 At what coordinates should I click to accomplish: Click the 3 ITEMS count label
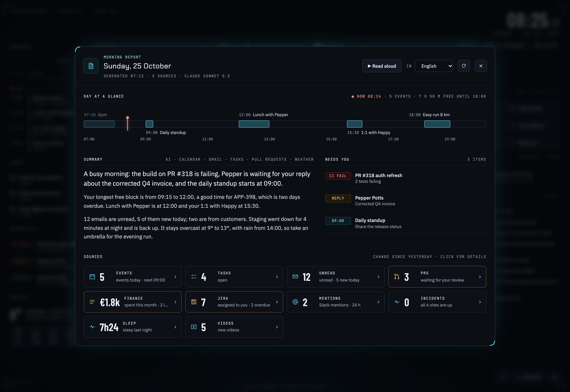476,159
